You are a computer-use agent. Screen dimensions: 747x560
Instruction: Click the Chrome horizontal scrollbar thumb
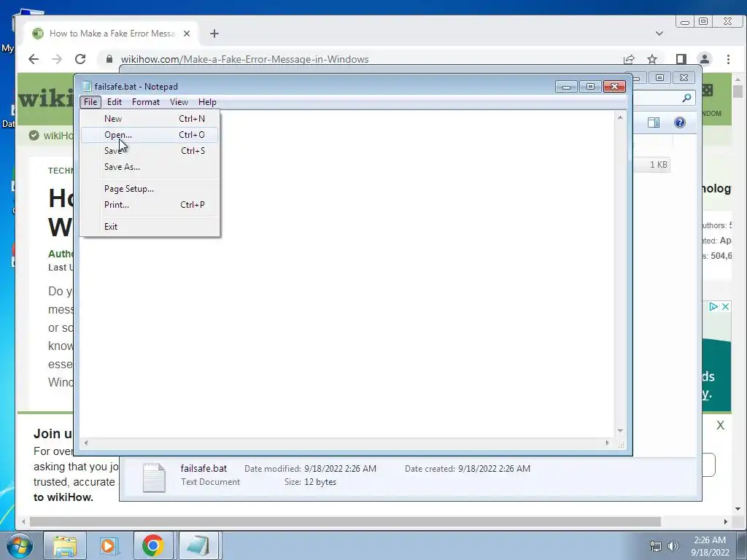(345, 522)
